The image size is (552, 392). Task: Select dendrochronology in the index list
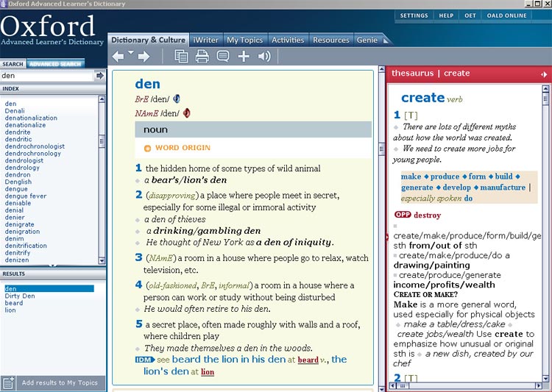[32, 154]
